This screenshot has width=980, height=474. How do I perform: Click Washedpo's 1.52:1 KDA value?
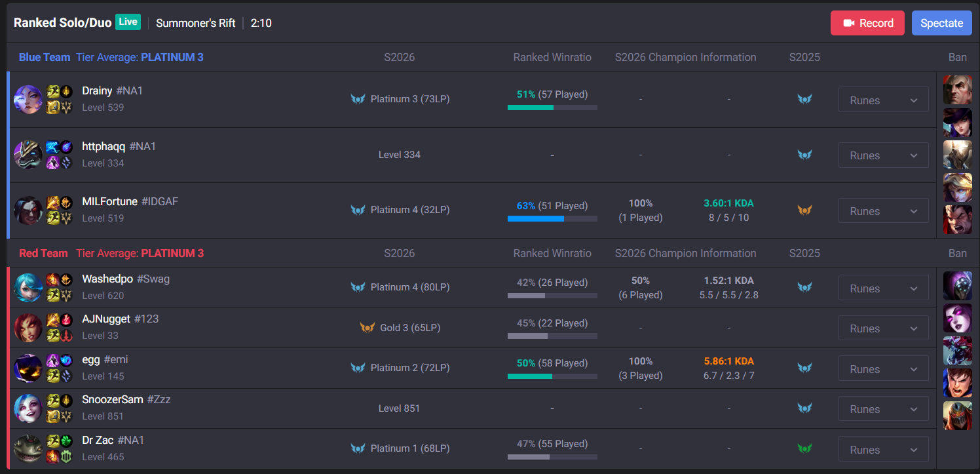point(729,281)
